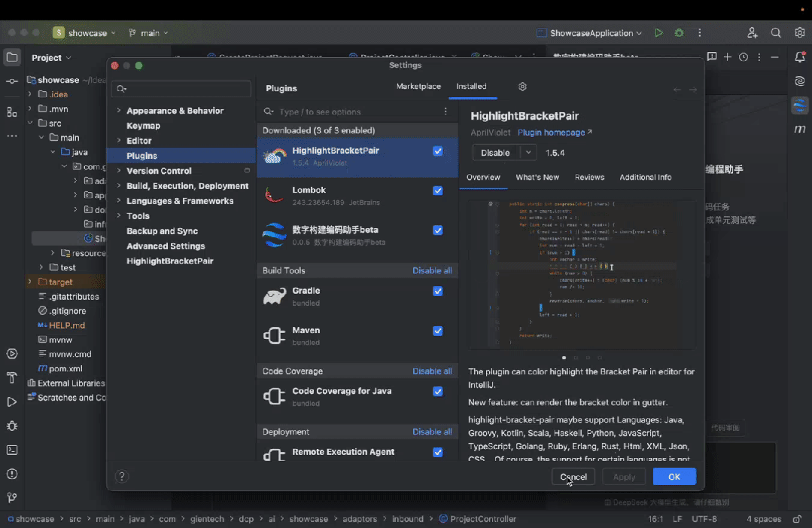The image size is (812, 528).
Task: Focus the plugin search 'Type / to see options' field
Action: [x=357, y=111]
